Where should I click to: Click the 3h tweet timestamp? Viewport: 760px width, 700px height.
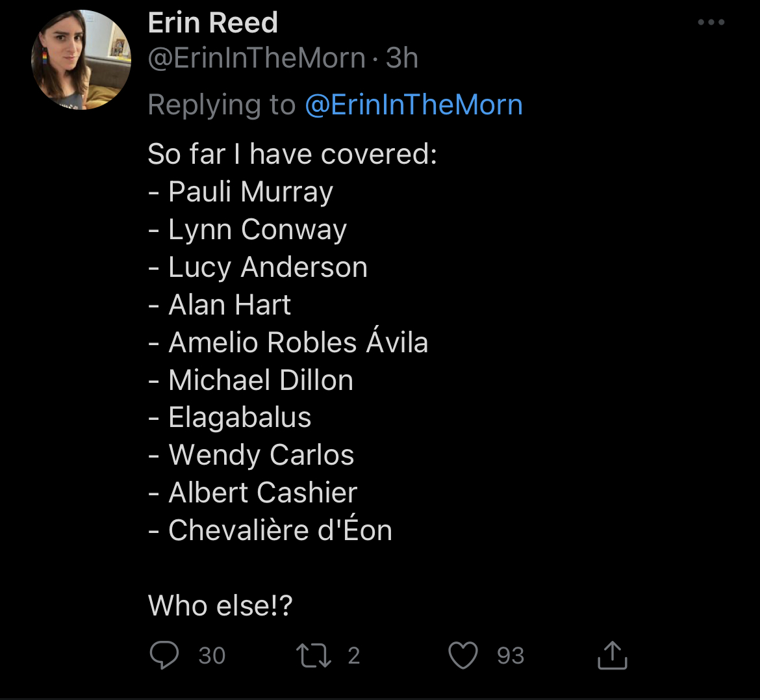[402, 58]
